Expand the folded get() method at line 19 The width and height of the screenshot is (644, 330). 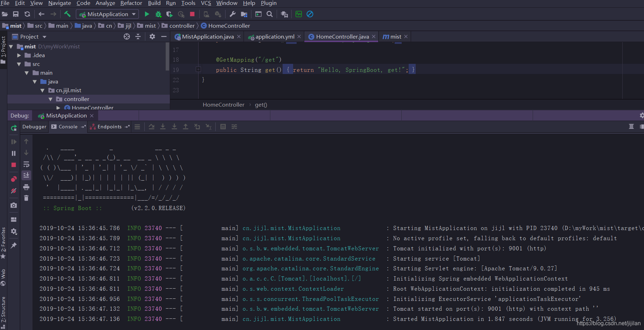pos(198,69)
